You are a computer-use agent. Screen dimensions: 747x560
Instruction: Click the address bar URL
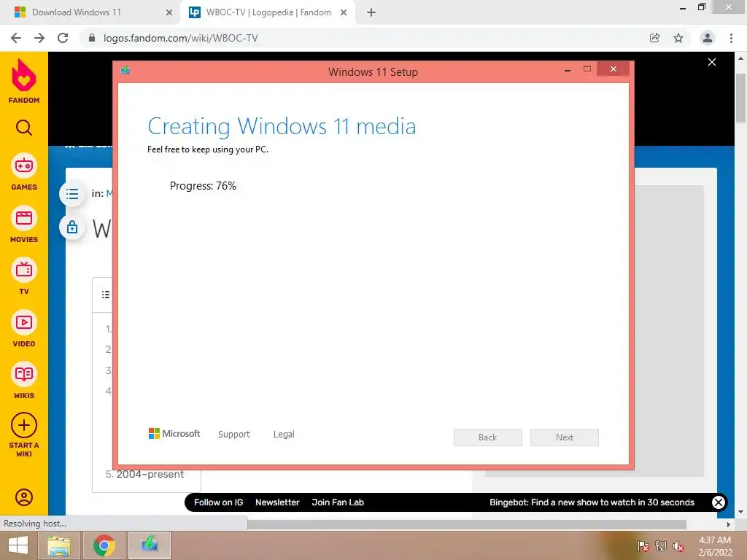coord(181,38)
